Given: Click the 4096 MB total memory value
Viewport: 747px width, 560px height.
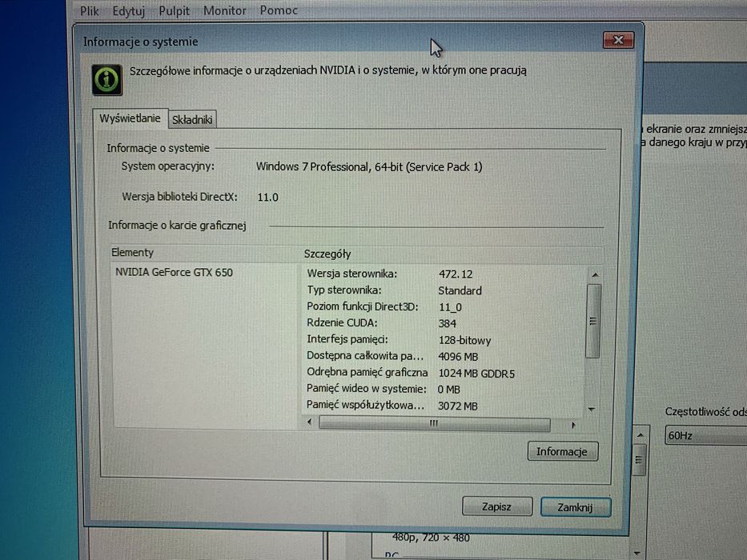Looking at the screenshot, I should (x=458, y=357).
